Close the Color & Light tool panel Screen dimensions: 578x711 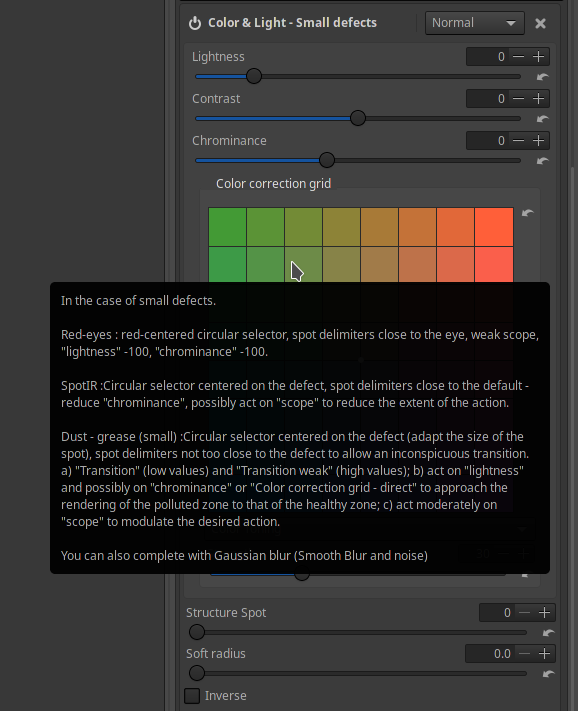pyautogui.click(x=540, y=23)
